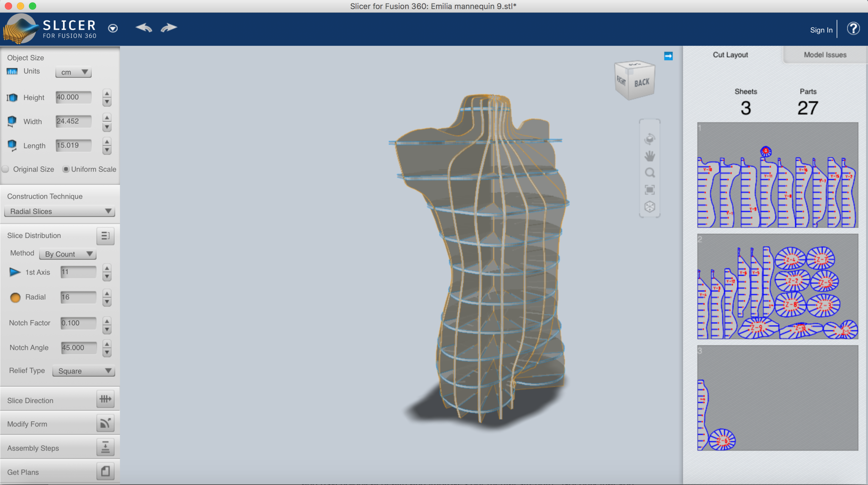This screenshot has height=485, width=868.
Task: Click the Units ruler icon
Action: coord(12,71)
